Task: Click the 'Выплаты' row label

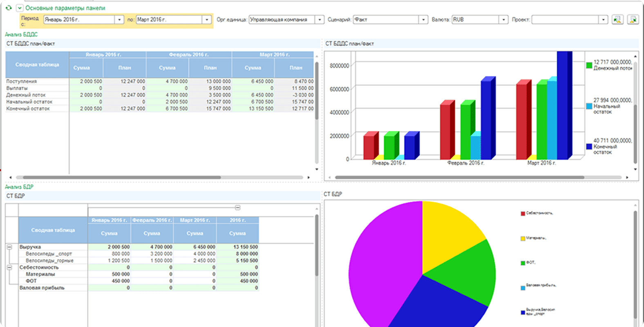Action: coord(17,88)
